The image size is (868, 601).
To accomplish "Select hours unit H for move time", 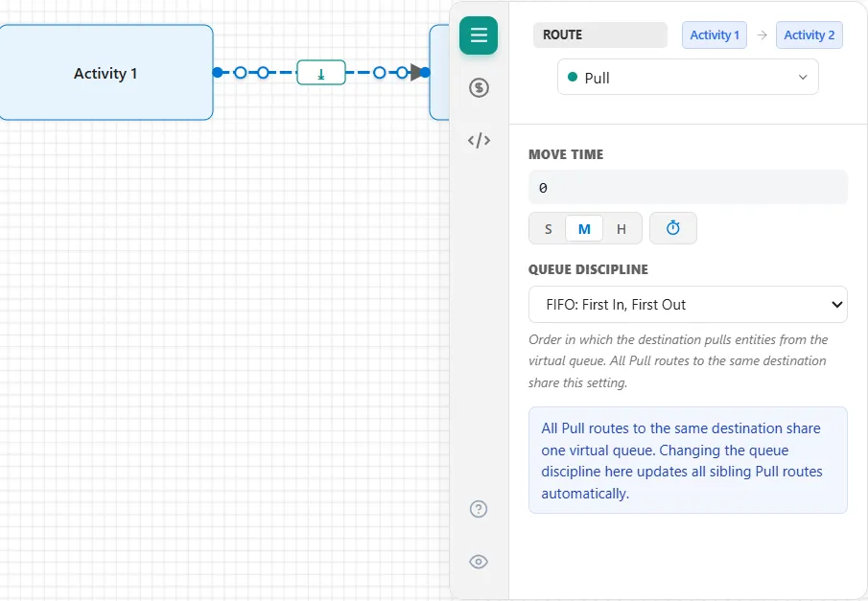I will [x=622, y=228].
